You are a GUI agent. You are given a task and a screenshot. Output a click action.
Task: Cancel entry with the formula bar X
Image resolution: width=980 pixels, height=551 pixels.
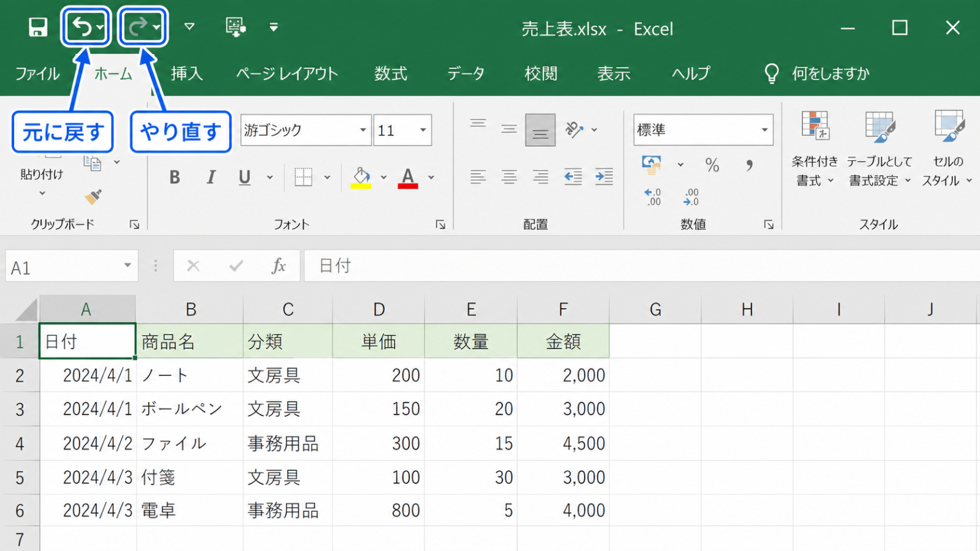click(x=193, y=266)
